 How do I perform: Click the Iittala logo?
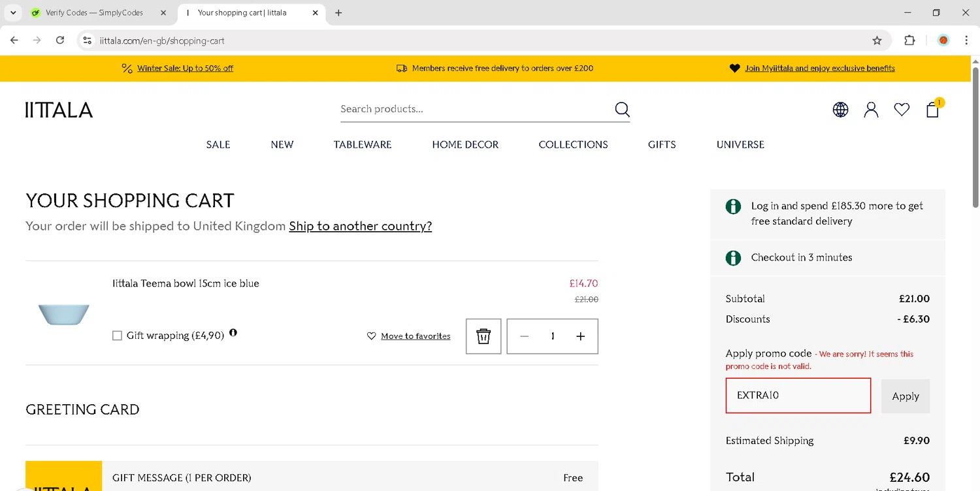click(x=59, y=110)
